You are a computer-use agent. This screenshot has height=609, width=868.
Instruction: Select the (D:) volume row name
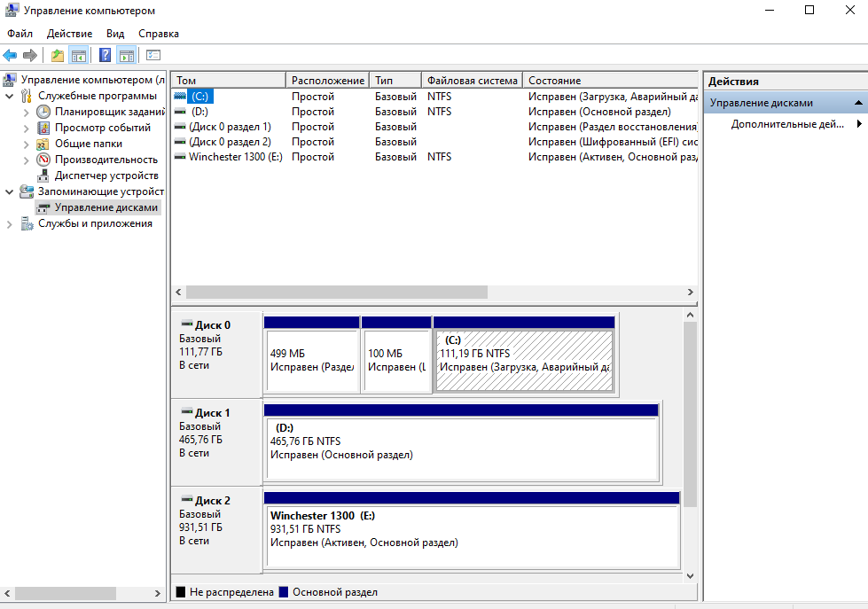[199, 112]
